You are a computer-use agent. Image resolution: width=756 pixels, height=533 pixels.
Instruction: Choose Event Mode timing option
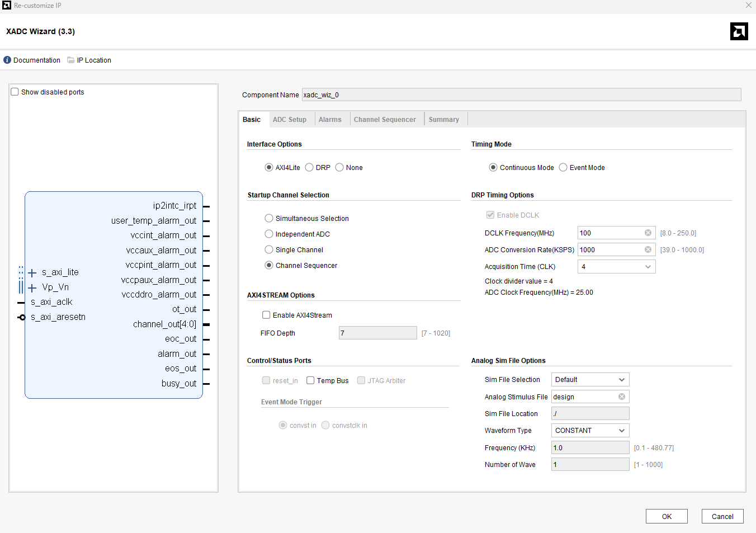pos(563,168)
